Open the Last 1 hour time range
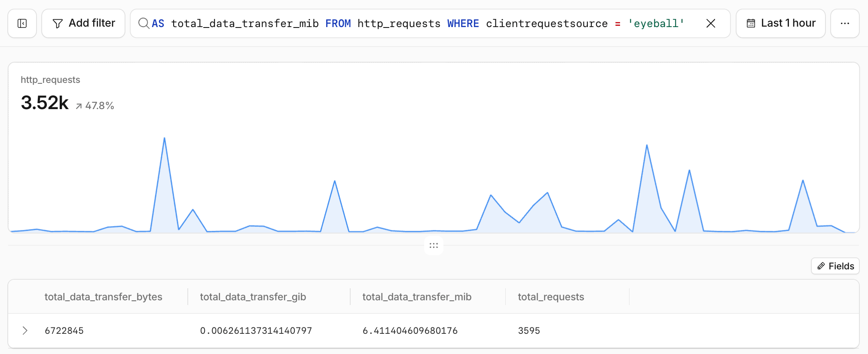 pos(780,23)
